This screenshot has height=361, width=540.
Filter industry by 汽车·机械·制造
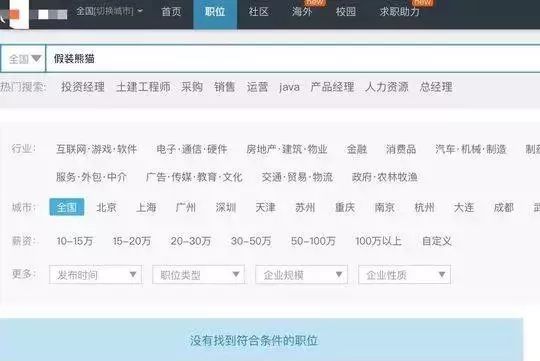(x=471, y=149)
